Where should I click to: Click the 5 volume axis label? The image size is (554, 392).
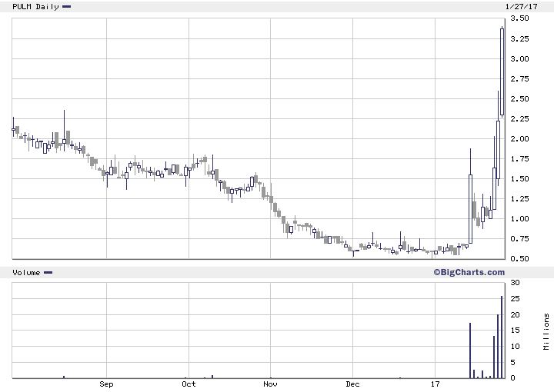click(512, 362)
